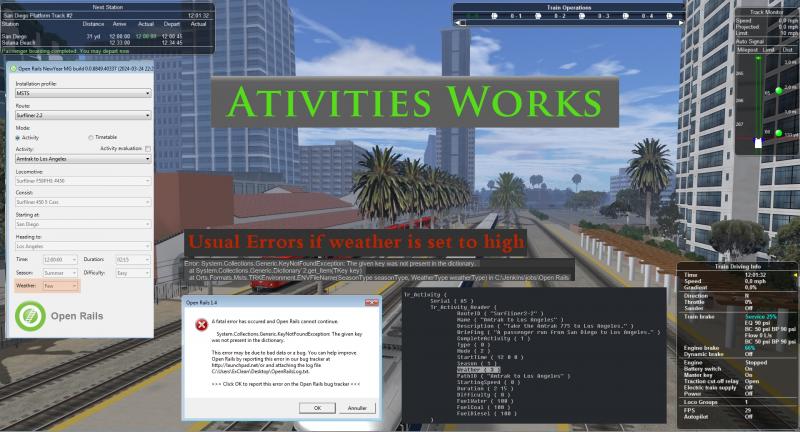Open the Locomotive dropdown
Screen dimensions: 800x432
coord(83,181)
